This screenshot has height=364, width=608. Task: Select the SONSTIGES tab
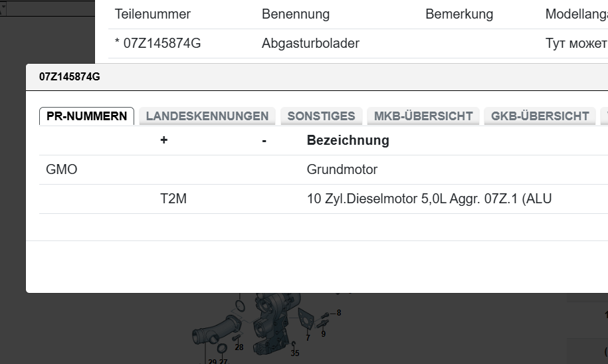pos(321,116)
